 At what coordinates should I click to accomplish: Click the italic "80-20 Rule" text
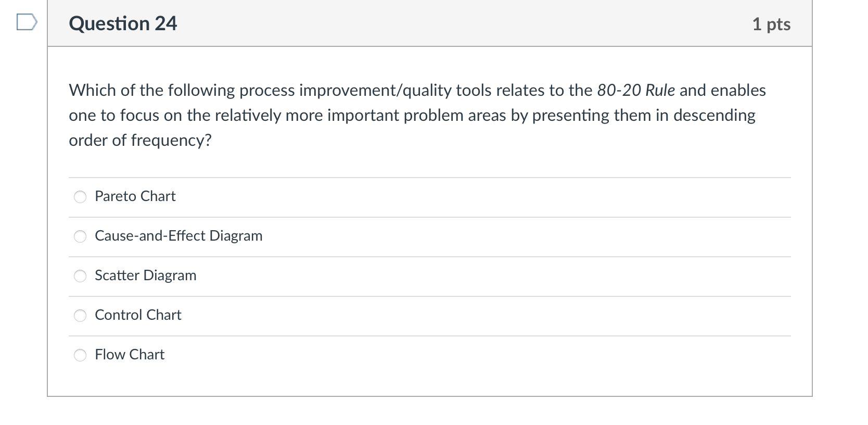pyautogui.click(x=636, y=91)
